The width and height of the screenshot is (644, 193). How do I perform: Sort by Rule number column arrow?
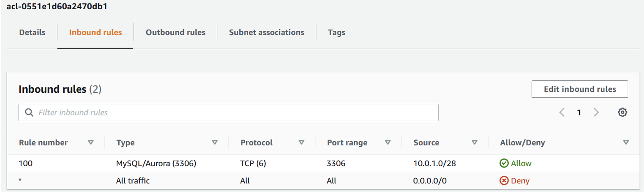click(91, 142)
